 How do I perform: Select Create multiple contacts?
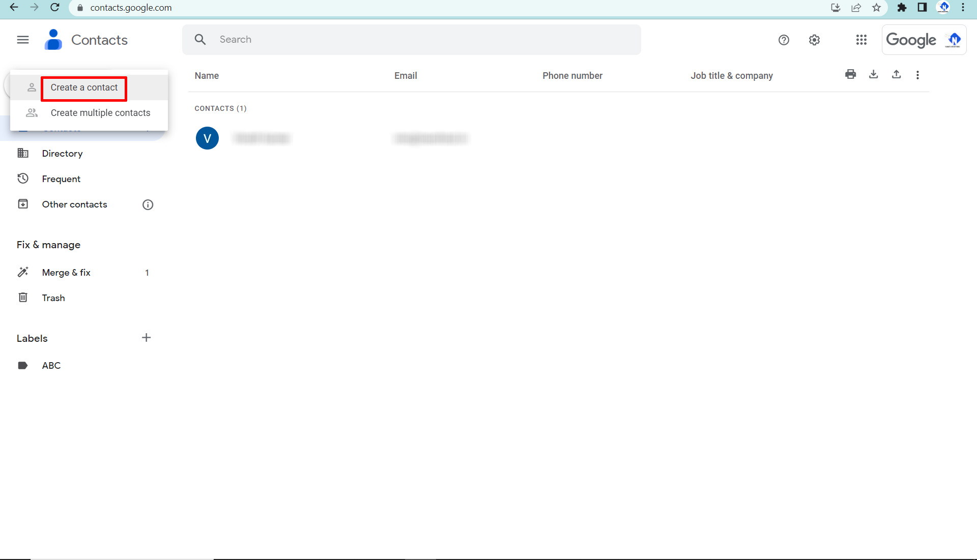100,112
